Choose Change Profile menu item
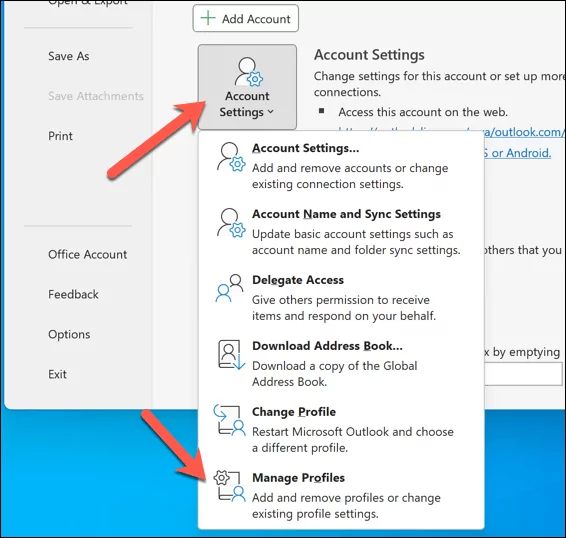This screenshot has height=538, width=566. (x=341, y=430)
